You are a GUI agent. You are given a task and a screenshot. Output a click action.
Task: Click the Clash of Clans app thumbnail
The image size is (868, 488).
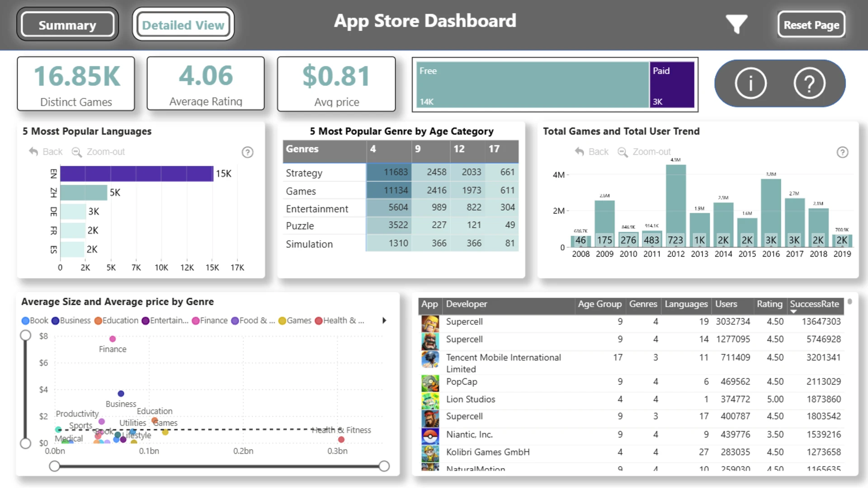tap(430, 324)
